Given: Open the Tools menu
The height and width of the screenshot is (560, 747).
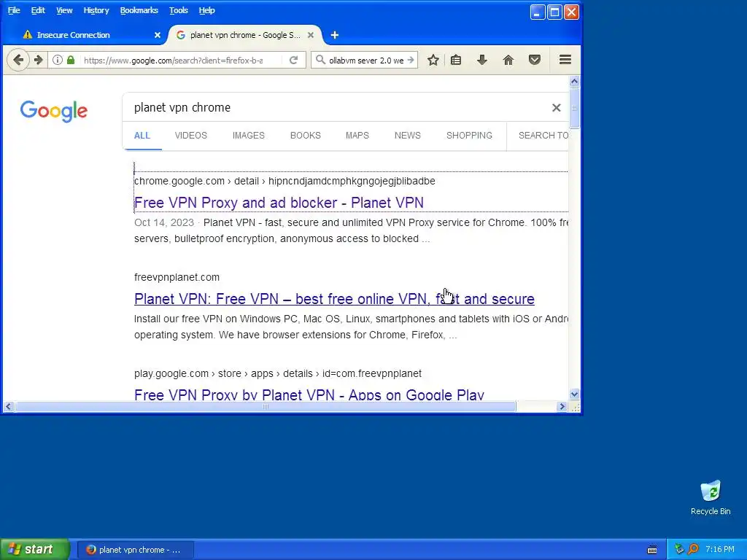Looking at the screenshot, I should click(x=179, y=10).
